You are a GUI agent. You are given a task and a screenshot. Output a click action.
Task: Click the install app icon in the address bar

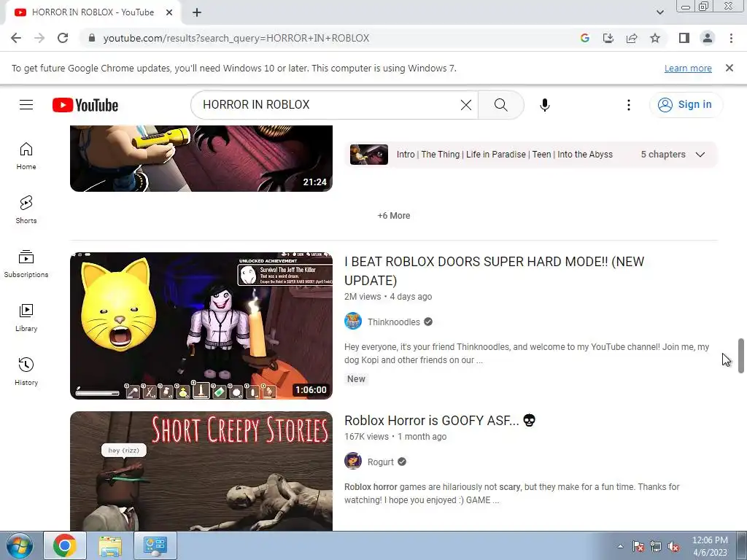coord(608,38)
